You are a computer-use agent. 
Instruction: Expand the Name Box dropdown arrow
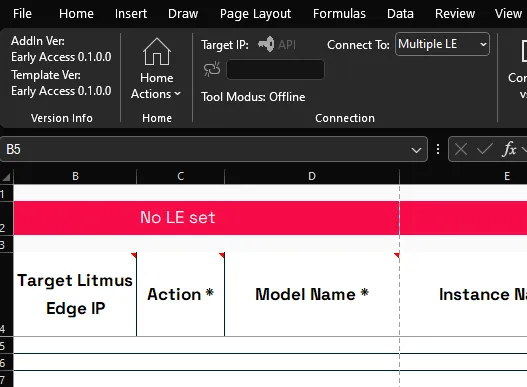coord(416,150)
